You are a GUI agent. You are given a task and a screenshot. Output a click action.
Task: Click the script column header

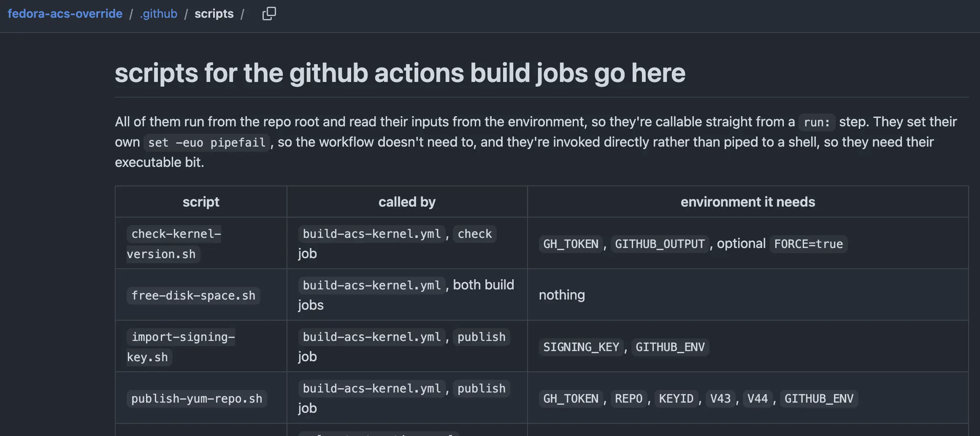[x=201, y=202]
